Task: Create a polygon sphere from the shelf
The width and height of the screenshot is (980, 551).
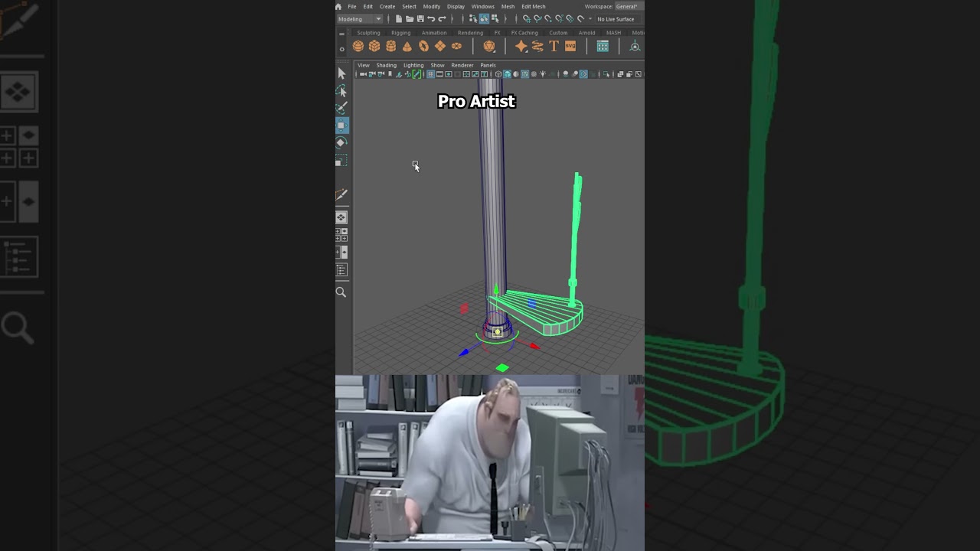Action: 358,46
